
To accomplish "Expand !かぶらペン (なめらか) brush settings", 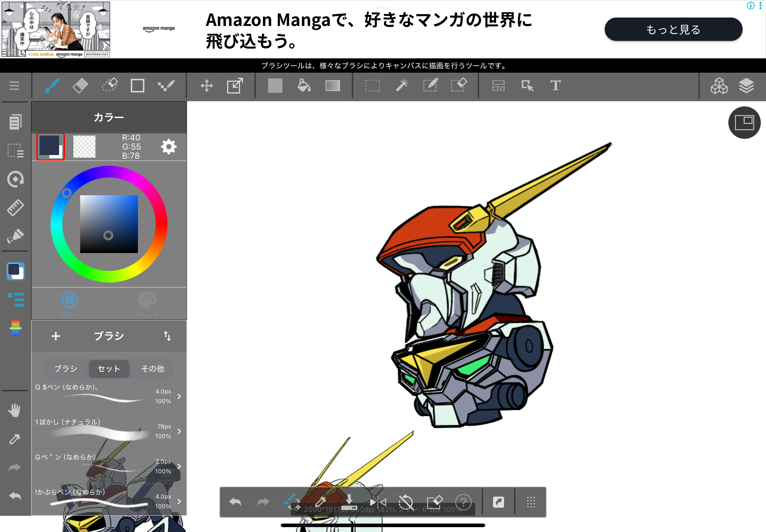I will point(179,501).
